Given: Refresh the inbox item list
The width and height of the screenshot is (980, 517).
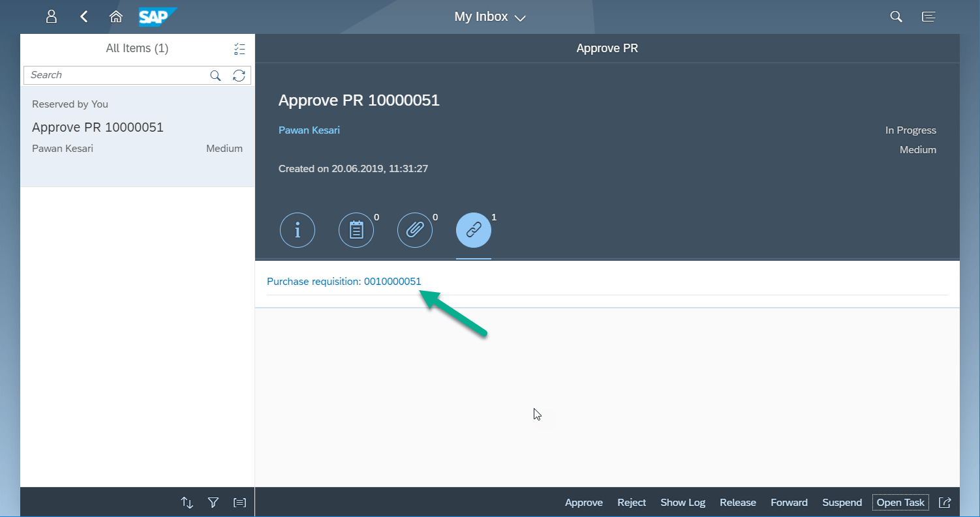Looking at the screenshot, I should (x=239, y=75).
